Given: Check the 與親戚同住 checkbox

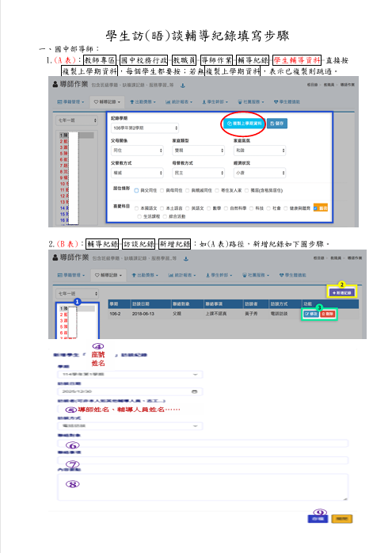Looking at the screenshot, I should [x=188, y=190].
